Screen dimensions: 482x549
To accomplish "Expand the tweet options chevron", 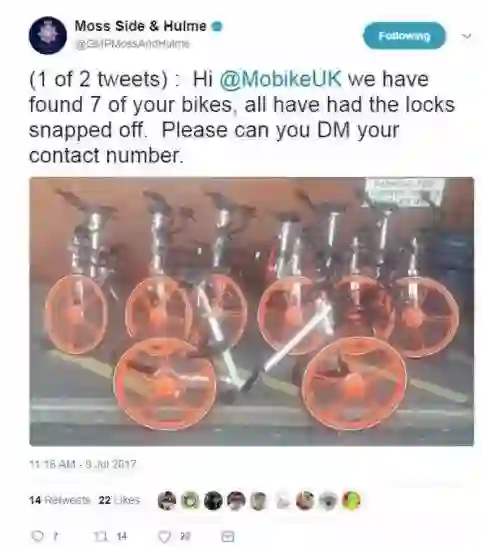I will (x=467, y=36).
